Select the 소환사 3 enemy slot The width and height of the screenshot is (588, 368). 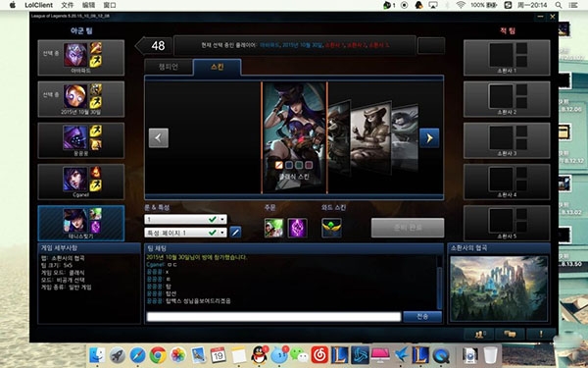tap(507, 140)
